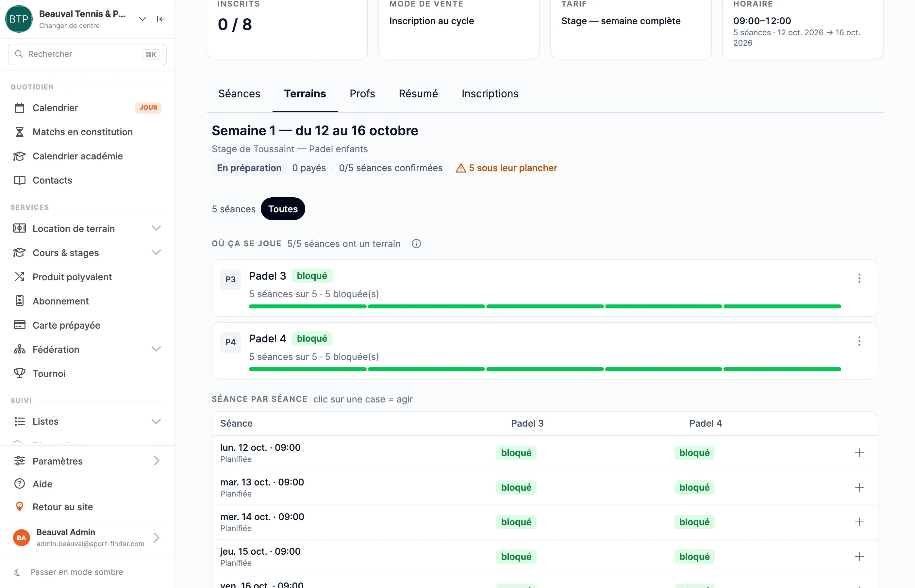Open Beauval Admin account menu
This screenshot has width=915, height=588.
(x=87, y=538)
